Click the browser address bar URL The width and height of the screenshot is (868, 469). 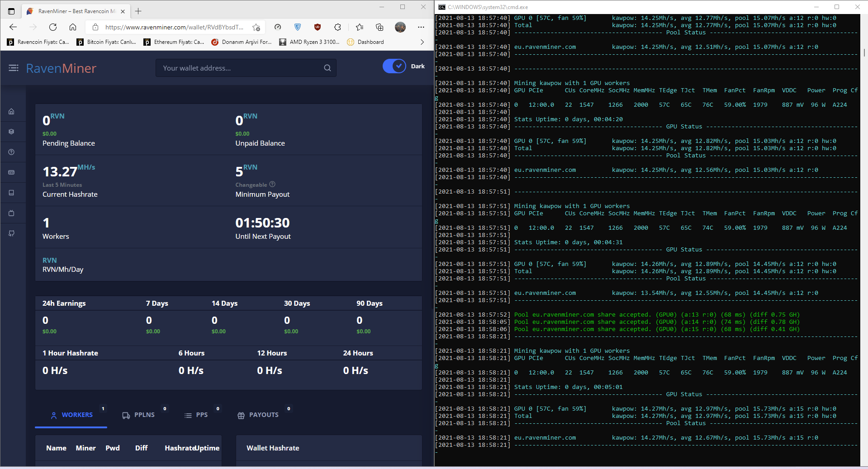click(x=174, y=27)
